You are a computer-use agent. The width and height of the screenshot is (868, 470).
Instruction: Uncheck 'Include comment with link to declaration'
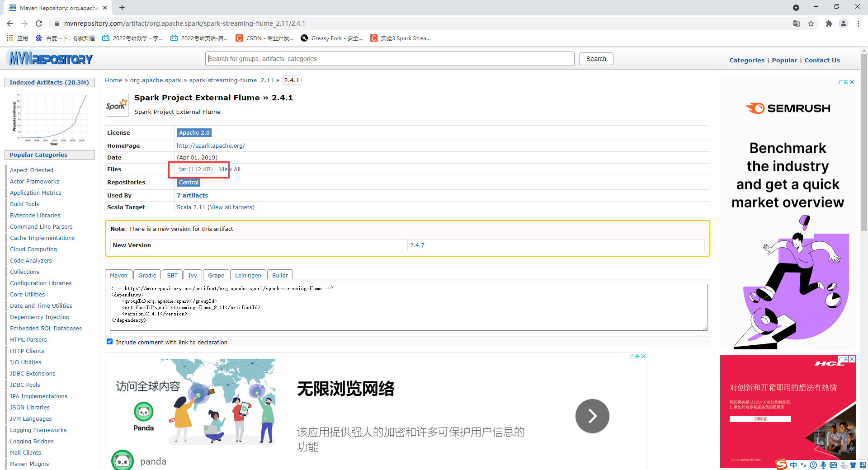point(109,342)
